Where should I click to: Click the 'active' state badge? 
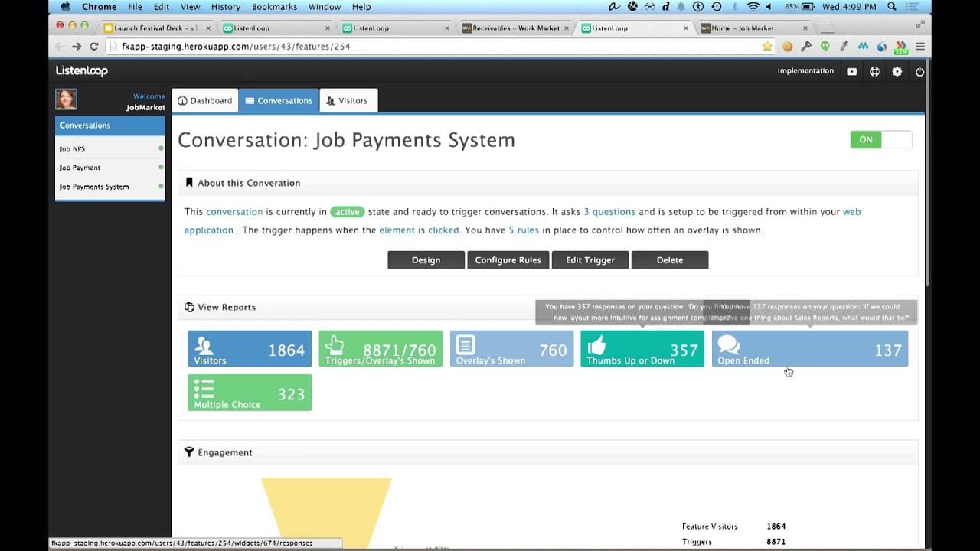pos(347,212)
